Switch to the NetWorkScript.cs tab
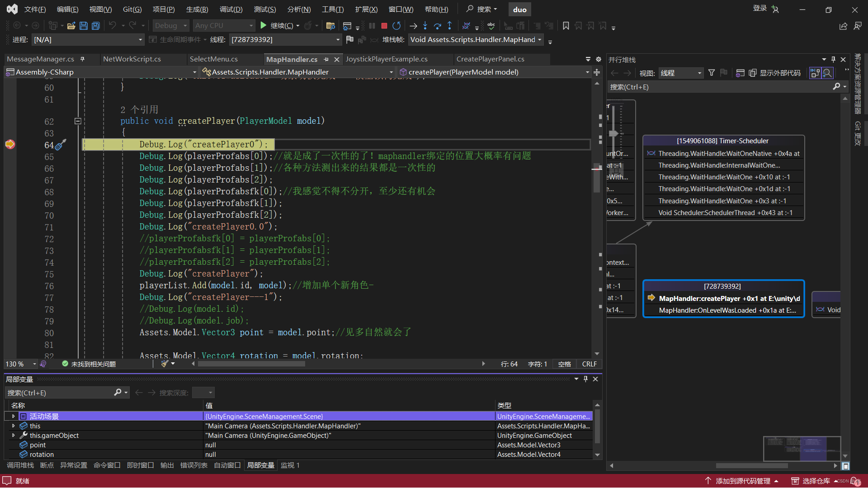 point(132,59)
